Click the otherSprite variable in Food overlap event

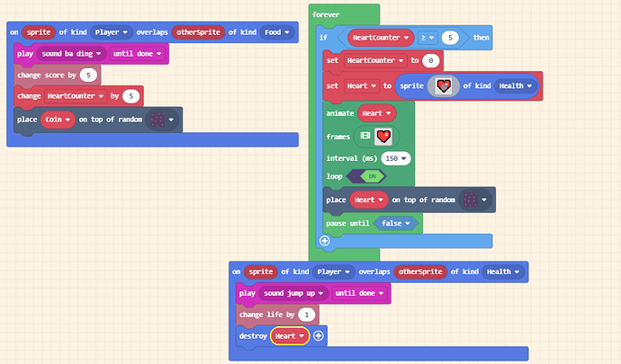pyautogui.click(x=198, y=32)
